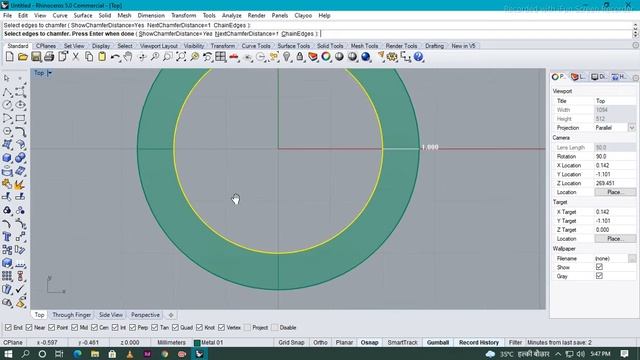
Task: Toggle the Point osnap checkbox
Action: tap(51, 327)
